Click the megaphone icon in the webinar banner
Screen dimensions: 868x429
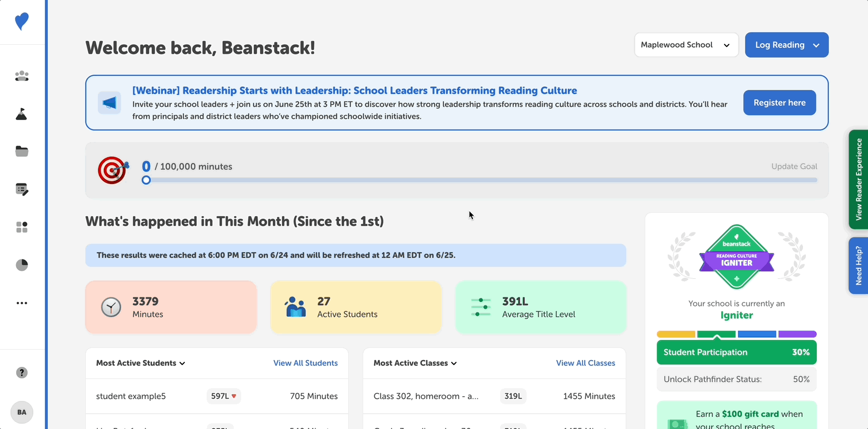(x=109, y=103)
